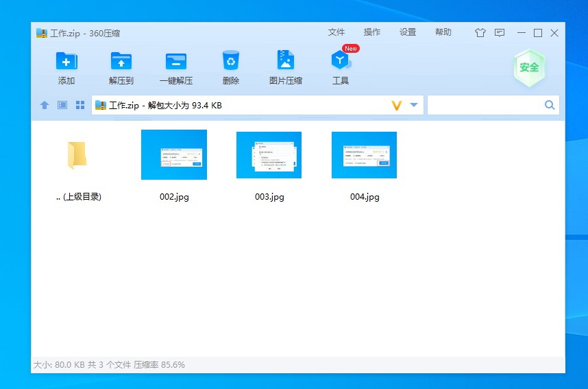Switch to the thumbnail grid view
The image size is (588, 389).
(80, 105)
